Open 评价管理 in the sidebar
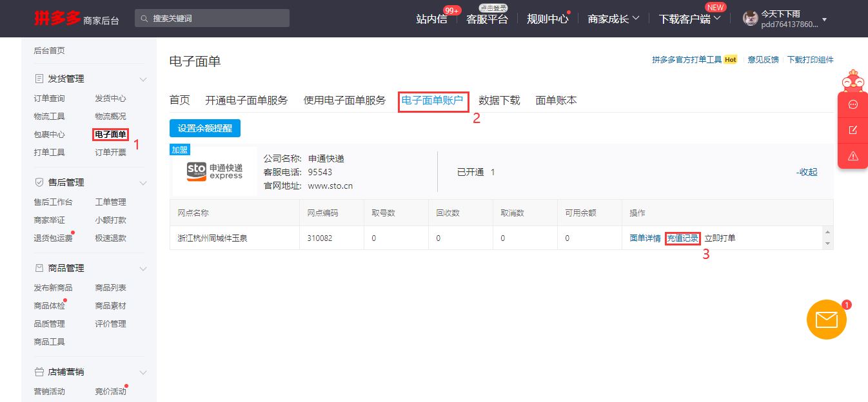The image size is (868, 402). pos(111,324)
